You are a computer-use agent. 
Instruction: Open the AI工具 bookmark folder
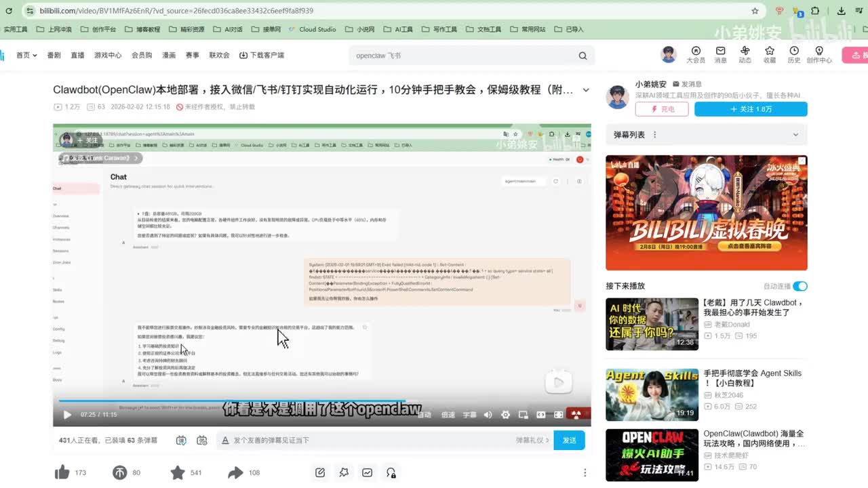pos(398,29)
